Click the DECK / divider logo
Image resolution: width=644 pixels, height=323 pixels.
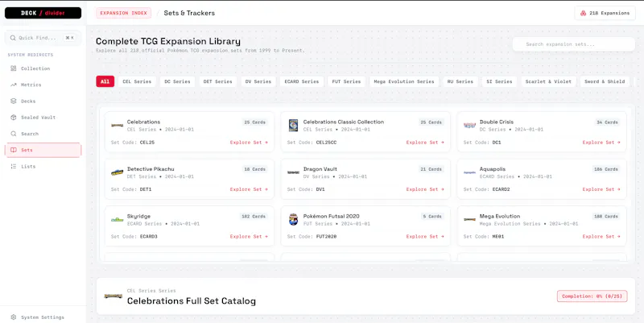click(x=43, y=13)
